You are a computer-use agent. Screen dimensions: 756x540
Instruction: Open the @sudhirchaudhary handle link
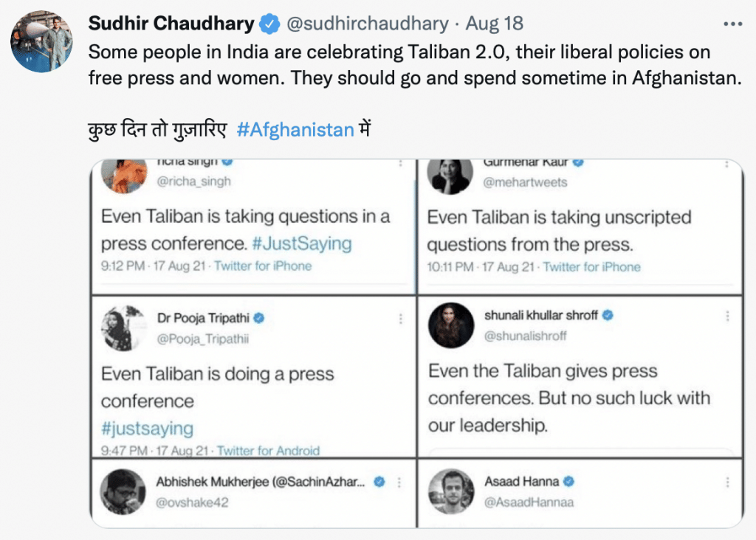367,24
